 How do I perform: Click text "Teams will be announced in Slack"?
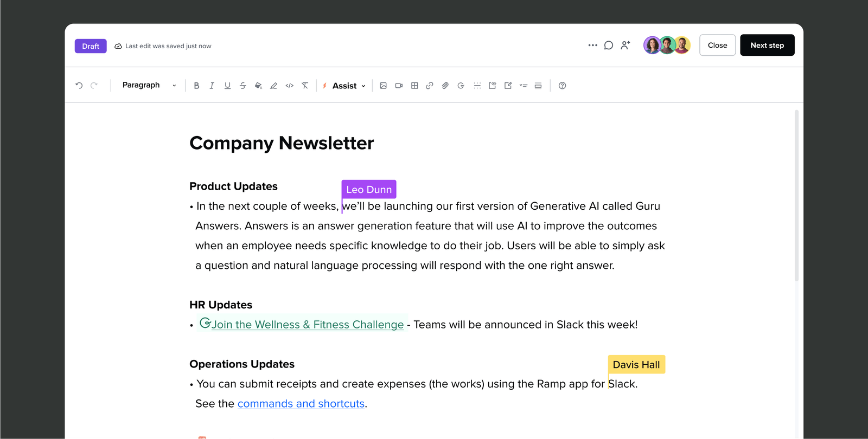pyautogui.click(x=499, y=325)
